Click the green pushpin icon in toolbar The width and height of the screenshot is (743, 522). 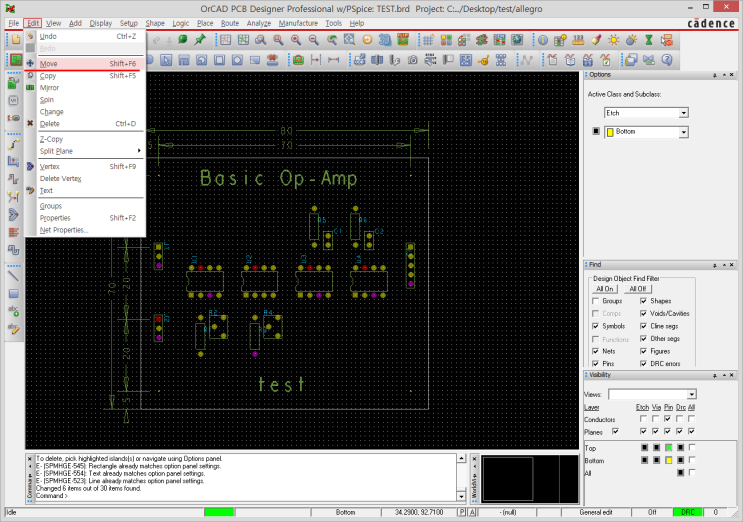pyautogui.click(x=200, y=40)
